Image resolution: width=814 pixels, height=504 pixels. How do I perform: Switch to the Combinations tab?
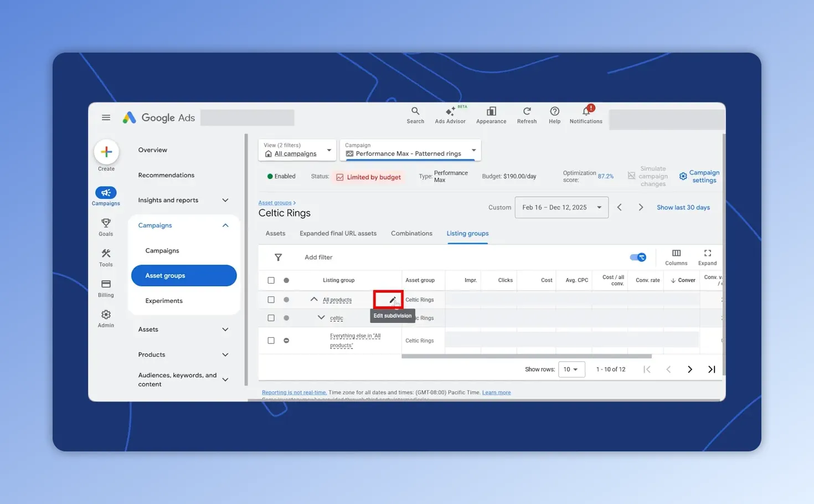(x=411, y=233)
